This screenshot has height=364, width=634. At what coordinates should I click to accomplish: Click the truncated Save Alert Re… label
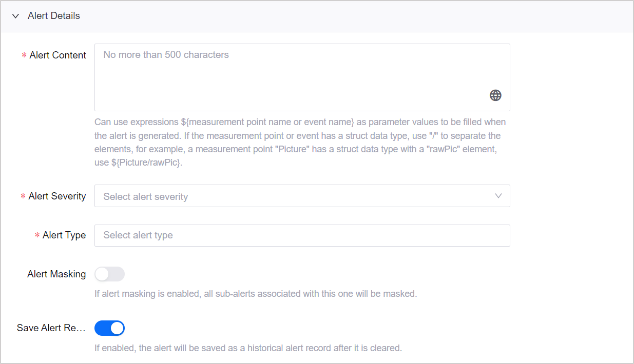click(51, 328)
